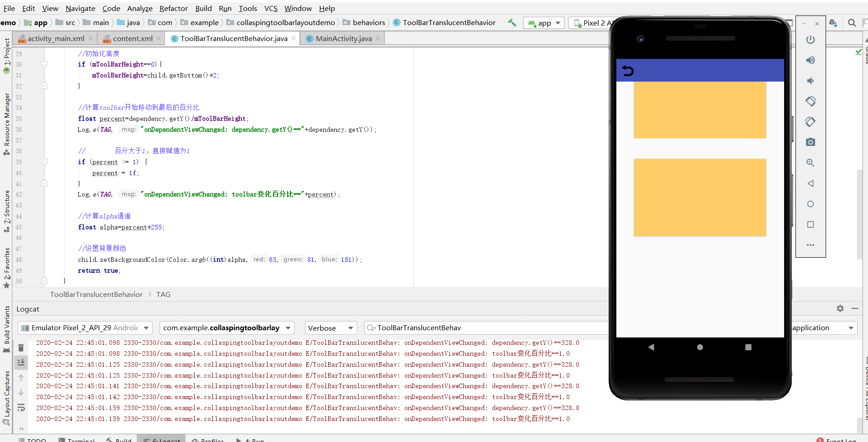
Task: Click the emulator Overview square in side panel
Action: click(x=810, y=224)
